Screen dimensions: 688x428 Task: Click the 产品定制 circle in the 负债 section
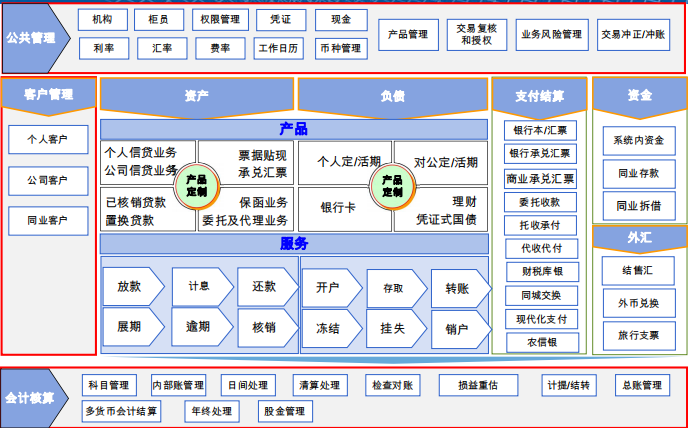click(x=392, y=184)
